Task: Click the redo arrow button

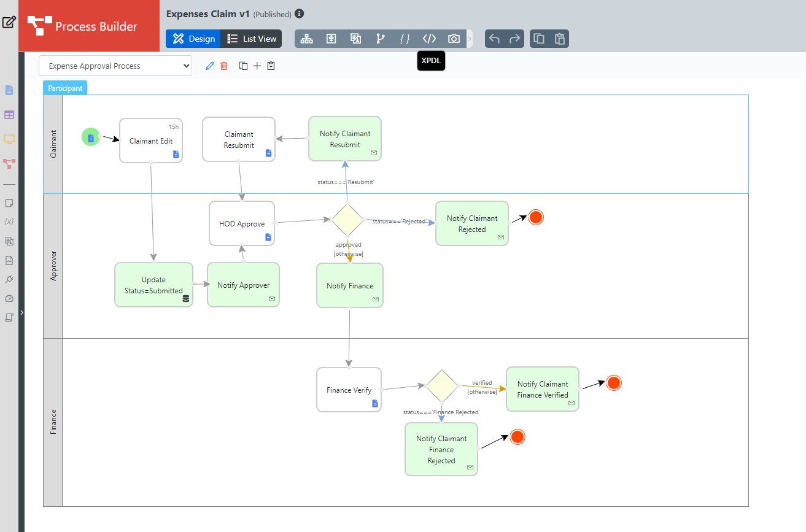Action: (514, 39)
